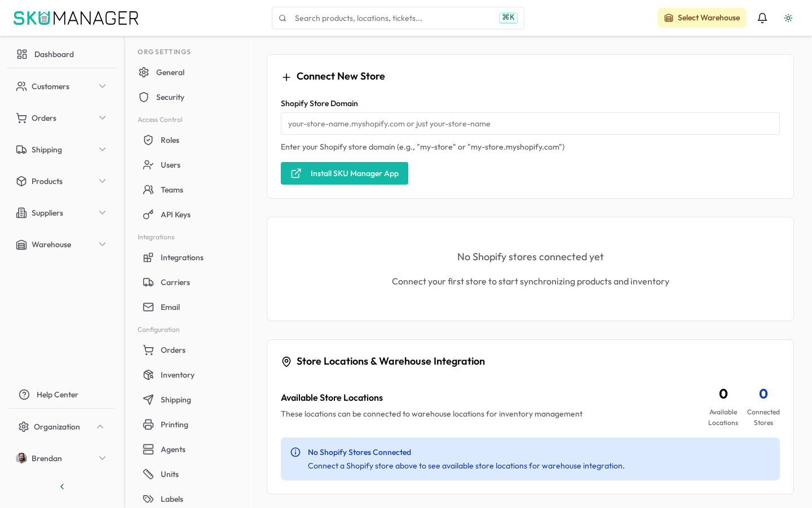
Task: Click the Customers people icon
Action: [x=21, y=86]
